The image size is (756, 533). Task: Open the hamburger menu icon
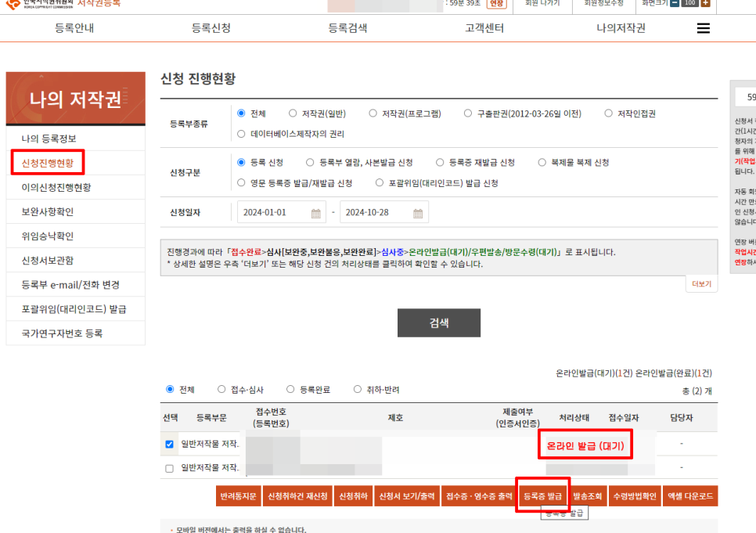click(x=703, y=28)
